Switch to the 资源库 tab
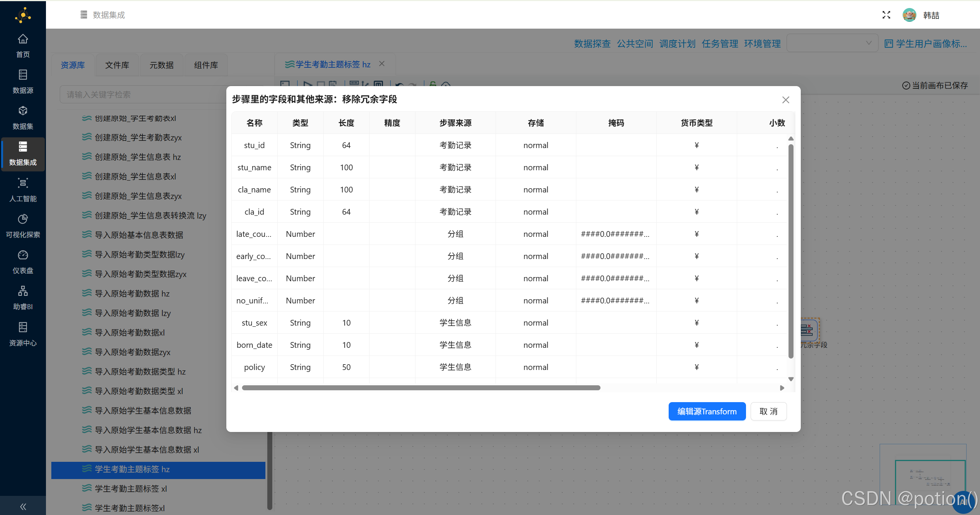Screen dimensions: 980x515 (x=73, y=65)
